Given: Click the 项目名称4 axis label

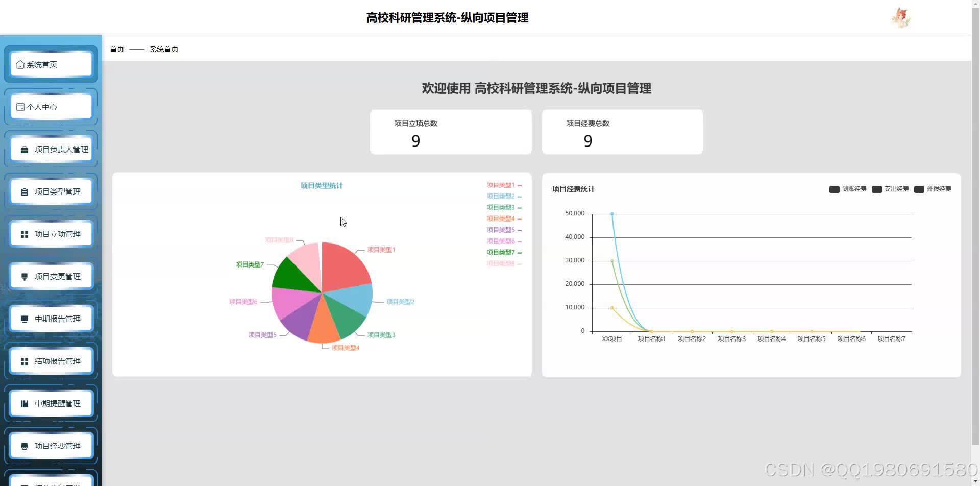Looking at the screenshot, I should click(x=772, y=339).
